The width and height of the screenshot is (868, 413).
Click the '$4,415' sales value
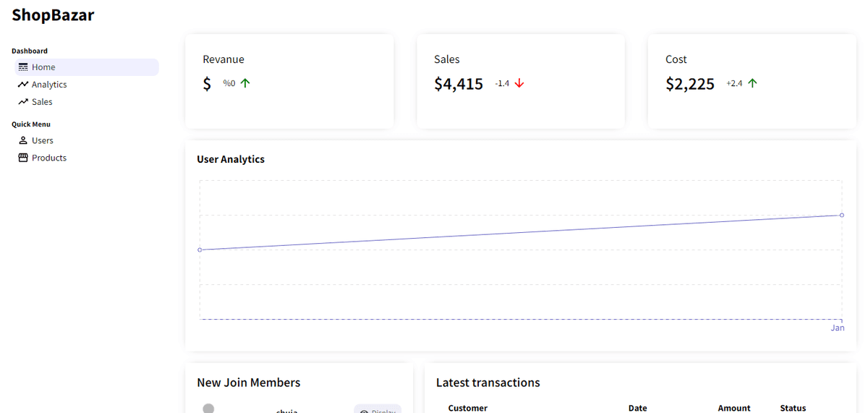pyautogui.click(x=459, y=84)
